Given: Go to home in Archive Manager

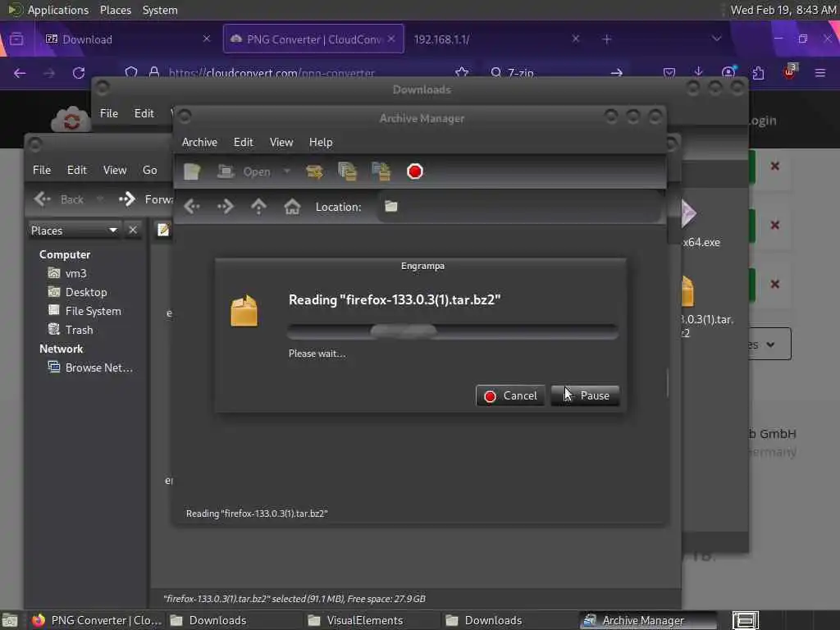Looking at the screenshot, I should (292, 207).
